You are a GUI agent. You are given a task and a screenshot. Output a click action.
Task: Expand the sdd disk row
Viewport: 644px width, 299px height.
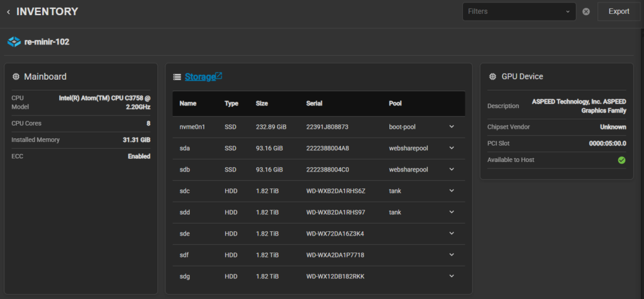tap(452, 212)
